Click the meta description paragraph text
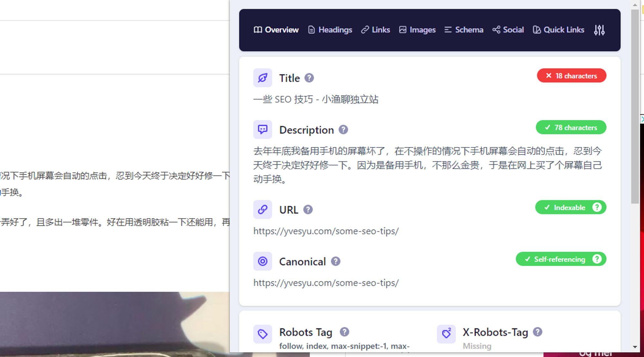The image size is (644, 357). [x=427, y=165]
